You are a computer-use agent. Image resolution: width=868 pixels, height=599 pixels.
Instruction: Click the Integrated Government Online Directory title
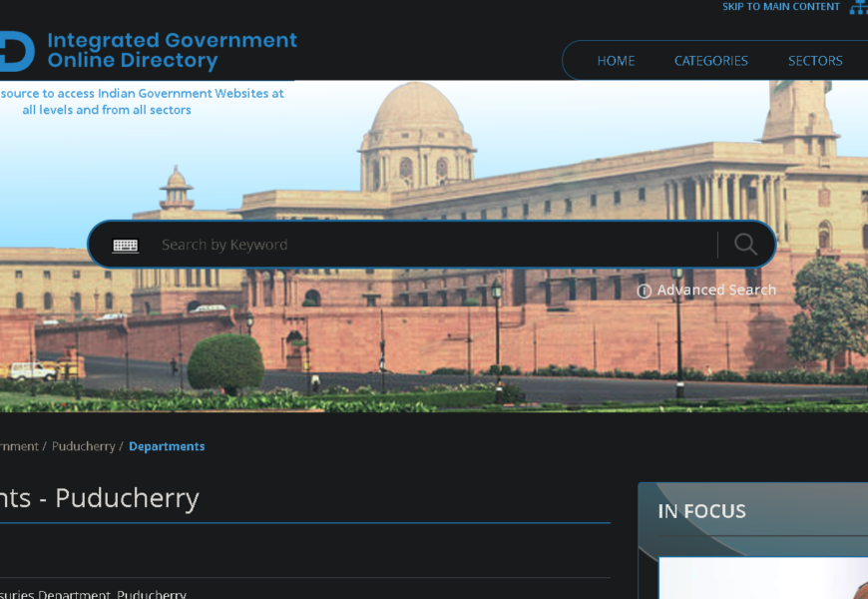pos(173,50)
